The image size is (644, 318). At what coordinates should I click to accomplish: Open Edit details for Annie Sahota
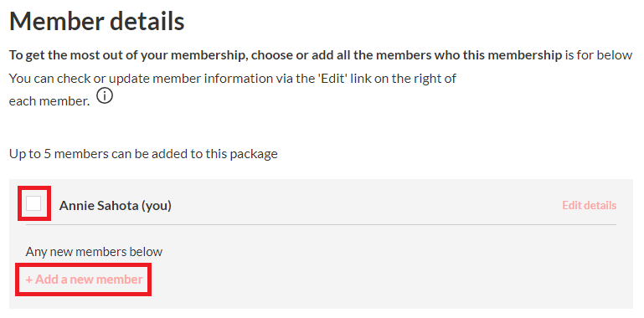(589, 205)
